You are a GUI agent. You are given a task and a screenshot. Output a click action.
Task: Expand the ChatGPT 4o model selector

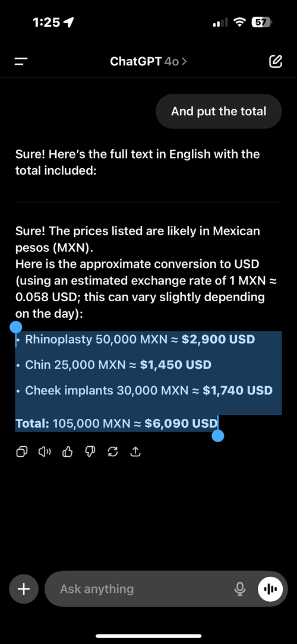(148, 62)
